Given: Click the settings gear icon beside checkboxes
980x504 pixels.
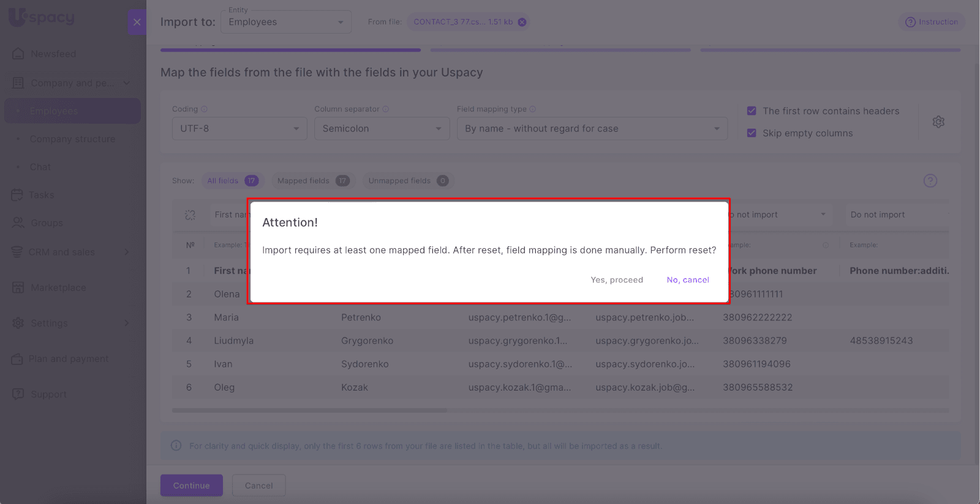Looking at the screenshot, I should click(938, 122).
